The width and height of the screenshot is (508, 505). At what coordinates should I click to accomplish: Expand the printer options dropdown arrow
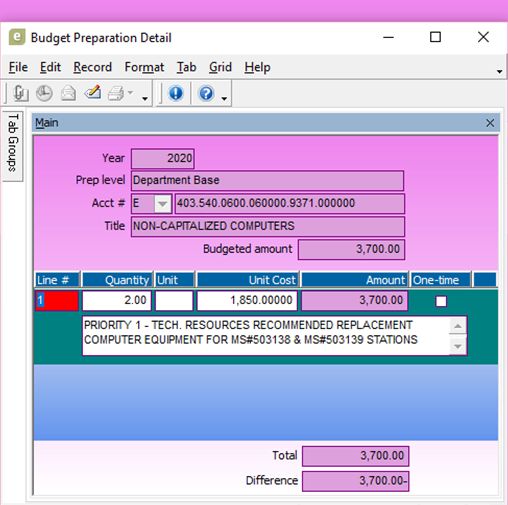(130, 93)
